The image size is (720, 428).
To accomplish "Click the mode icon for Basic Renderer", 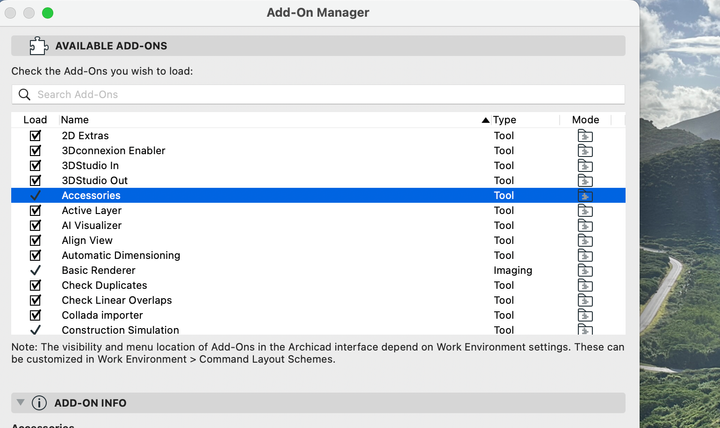I will click(585, 271).
